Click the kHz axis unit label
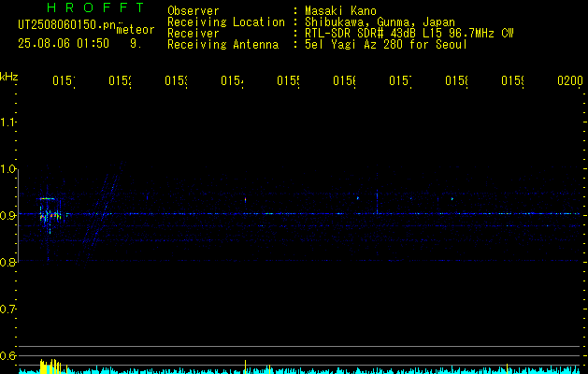 (x=8, y=77)
